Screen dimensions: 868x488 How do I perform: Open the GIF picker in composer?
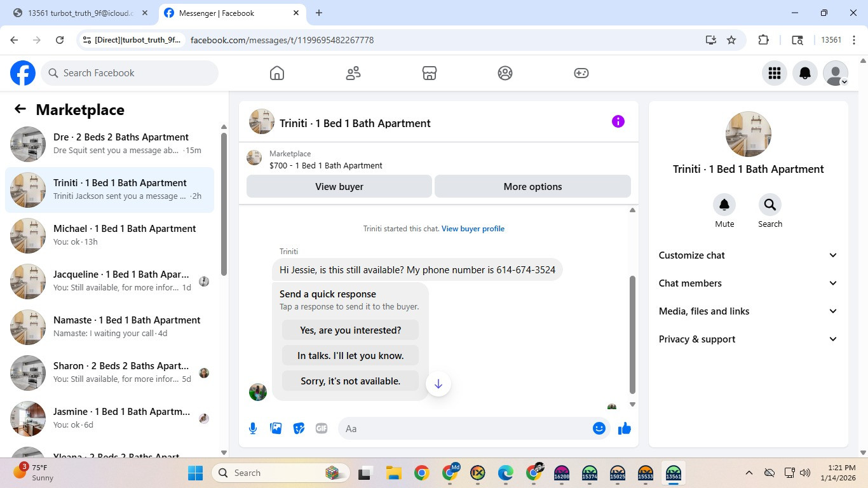pos(322,428)
